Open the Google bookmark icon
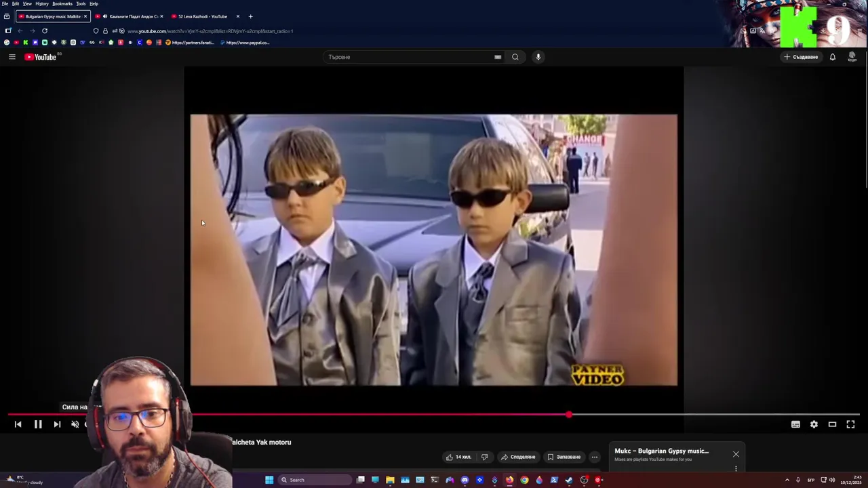Viewport: 868px width, 488px height. pyautogui.click(x=7, y=43)
